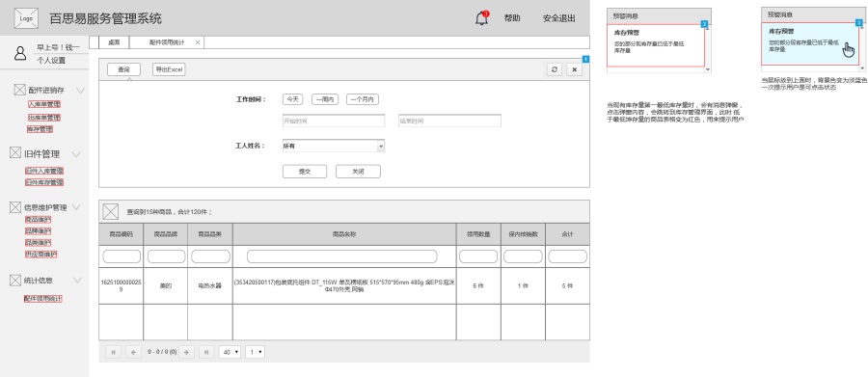Click the 帮助 link in header
This screenshot has width=868, height=377.
(x=512, y=18)
